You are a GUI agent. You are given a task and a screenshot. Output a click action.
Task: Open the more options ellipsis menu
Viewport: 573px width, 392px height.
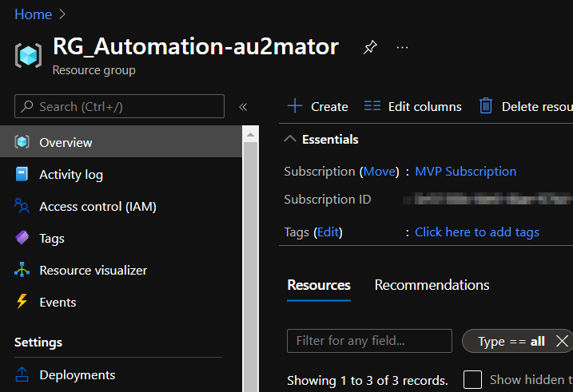tap(402, 47)
